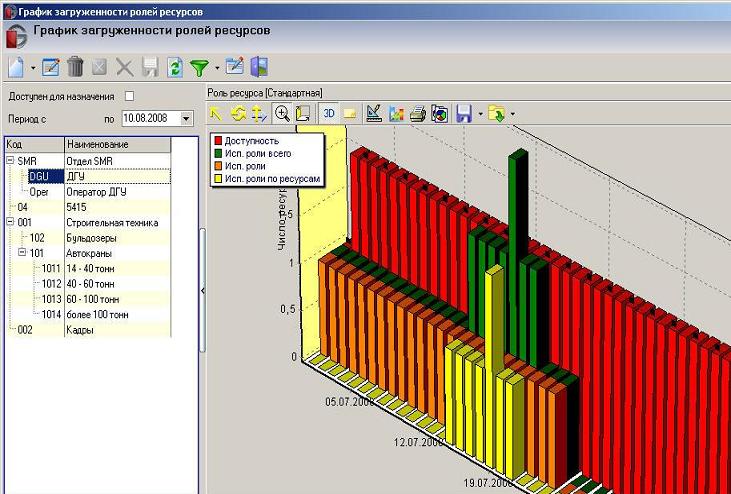Click the grey X cancel icon
Viewport: 731px width, 494px height.
(124, 67)
